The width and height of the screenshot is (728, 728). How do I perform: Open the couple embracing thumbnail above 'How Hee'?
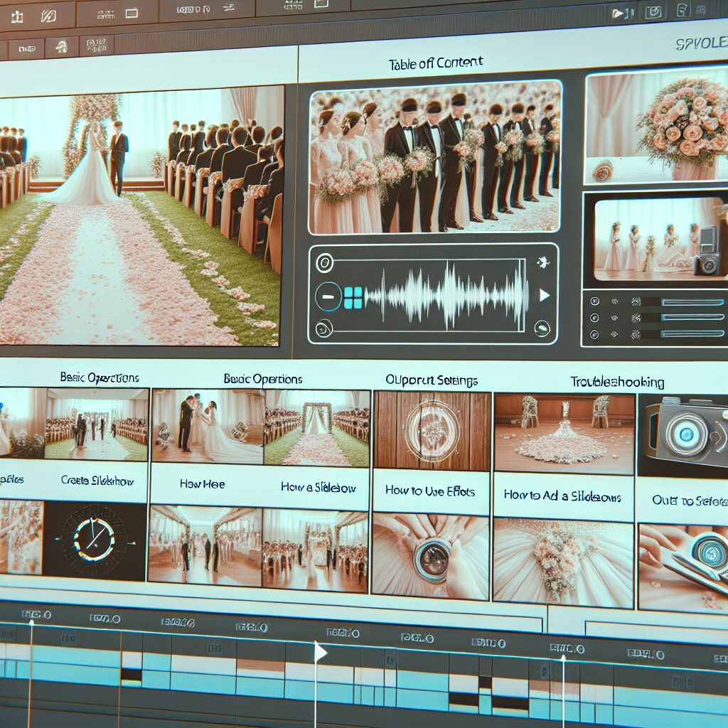tap(208, 427)
